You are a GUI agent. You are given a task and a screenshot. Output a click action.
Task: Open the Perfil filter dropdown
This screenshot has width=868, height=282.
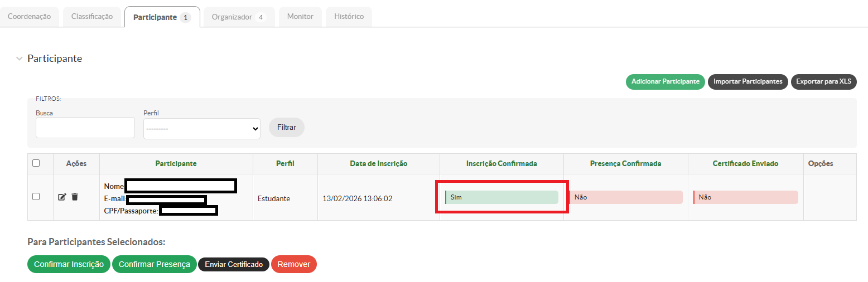202,128
